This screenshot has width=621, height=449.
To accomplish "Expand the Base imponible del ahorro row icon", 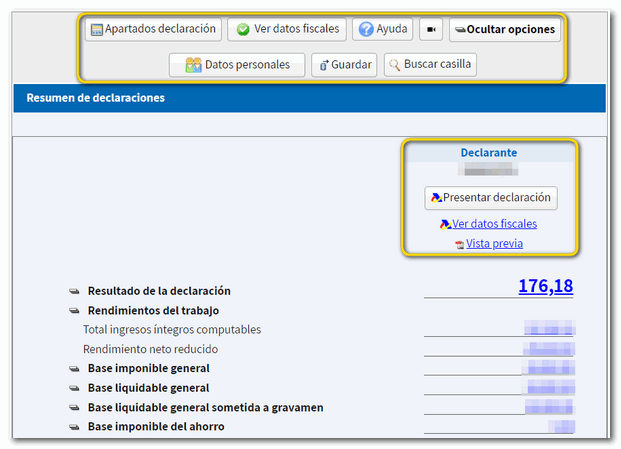I will [74, 427].
